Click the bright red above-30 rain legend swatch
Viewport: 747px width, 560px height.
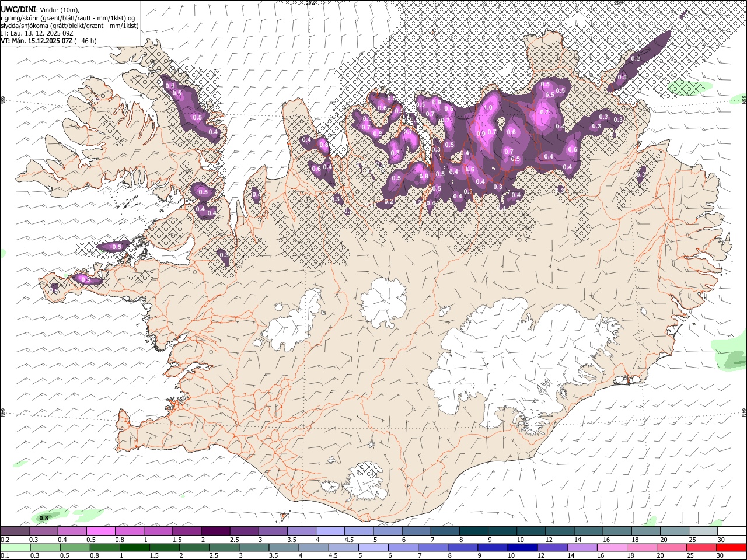click(x=731, y=547)
